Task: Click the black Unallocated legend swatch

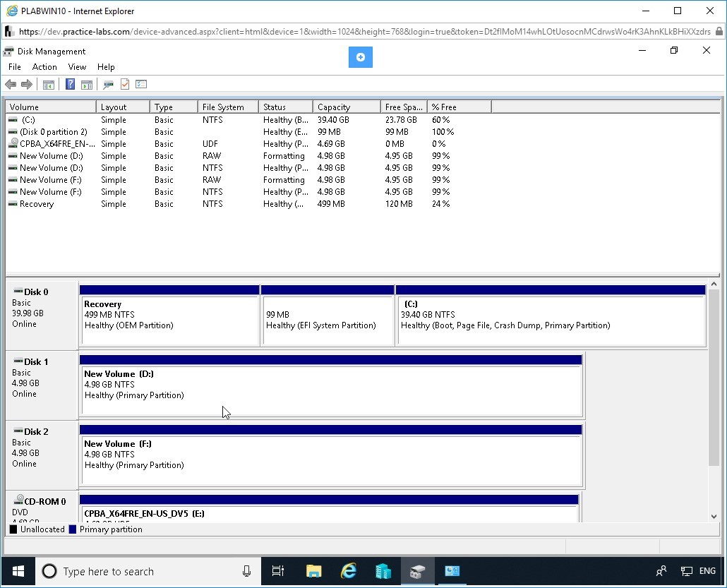Action: click(x=13, y=529)
